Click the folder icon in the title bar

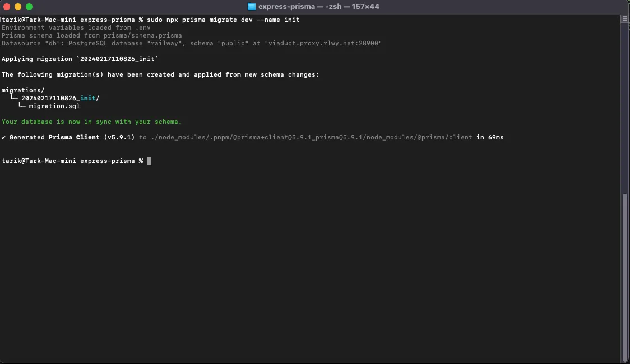252,6
